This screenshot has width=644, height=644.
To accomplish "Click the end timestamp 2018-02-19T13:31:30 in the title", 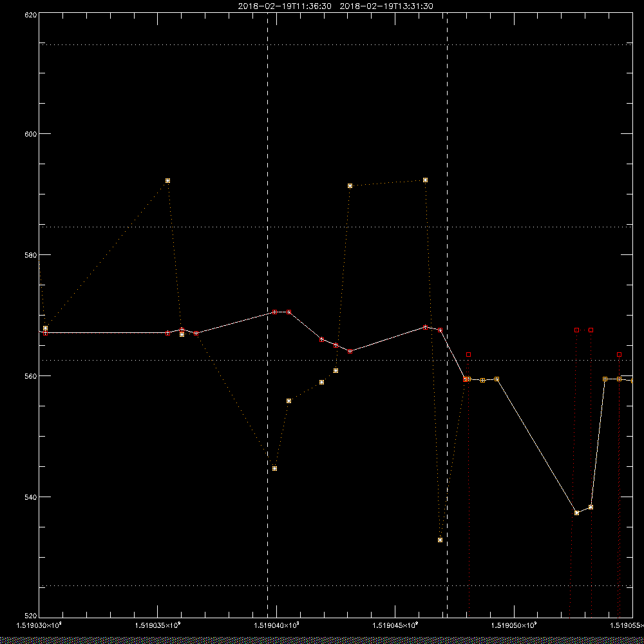I will [386, 6].
